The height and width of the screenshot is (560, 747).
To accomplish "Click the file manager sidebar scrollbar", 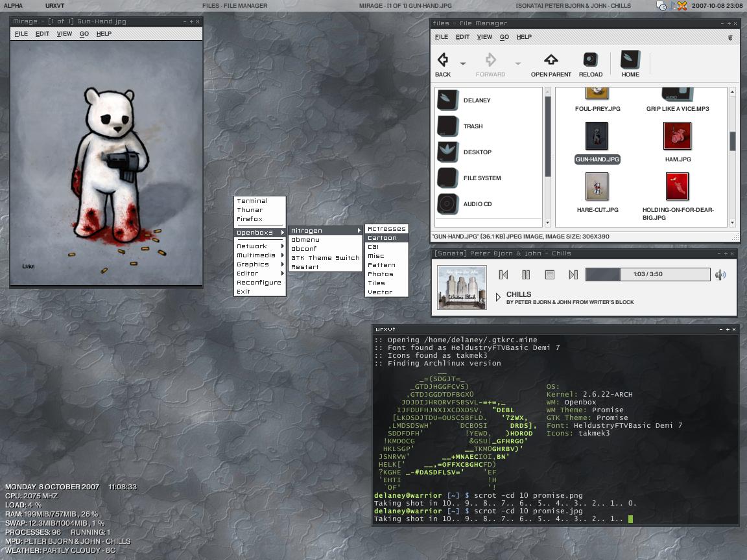I will [548, 136].
